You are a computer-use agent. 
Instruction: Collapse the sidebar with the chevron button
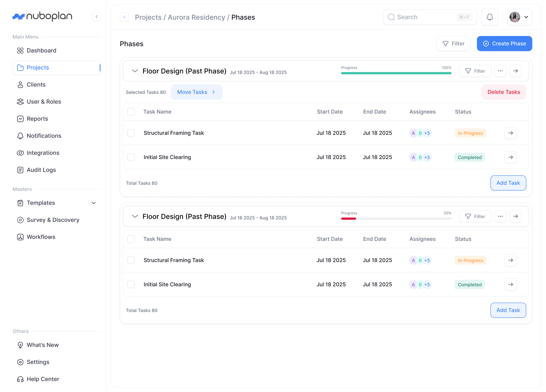(x=97, y=17)
